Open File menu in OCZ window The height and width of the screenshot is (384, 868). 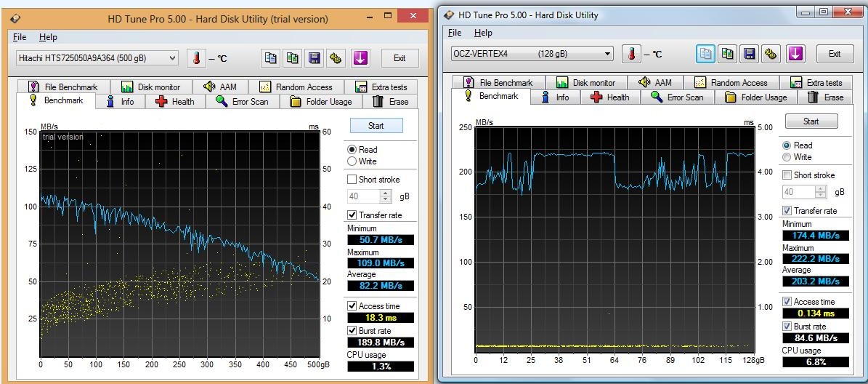point(455,33)
